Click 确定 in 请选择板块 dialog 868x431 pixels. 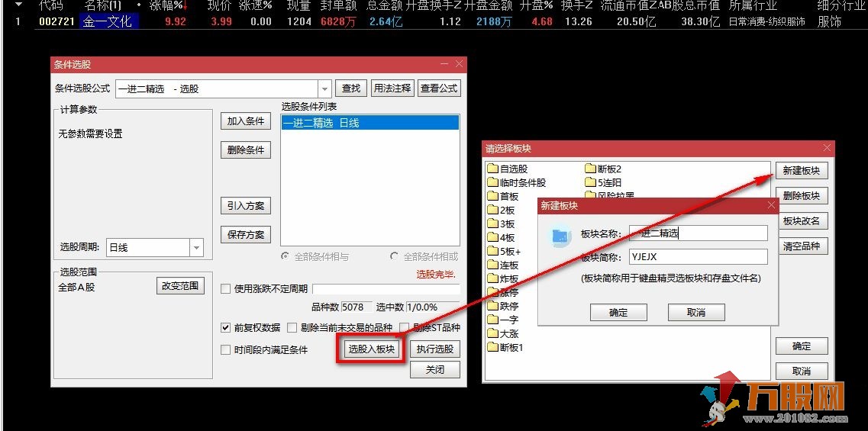point(802,346)
